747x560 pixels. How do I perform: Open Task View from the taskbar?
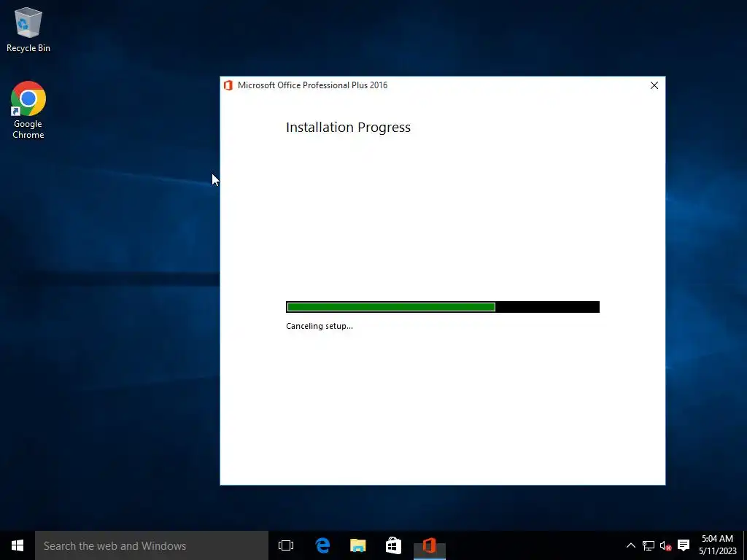(x=286, y=545)
